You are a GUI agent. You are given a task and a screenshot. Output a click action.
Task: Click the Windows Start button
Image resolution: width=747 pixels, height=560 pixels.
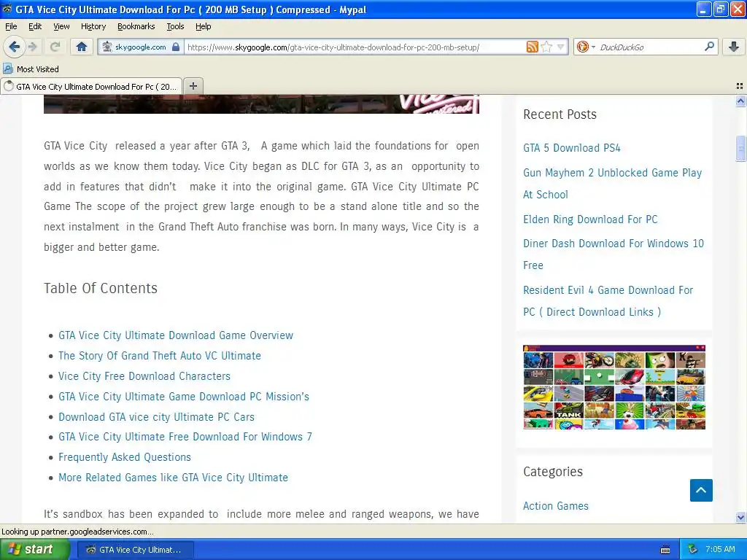coord(35,549)
